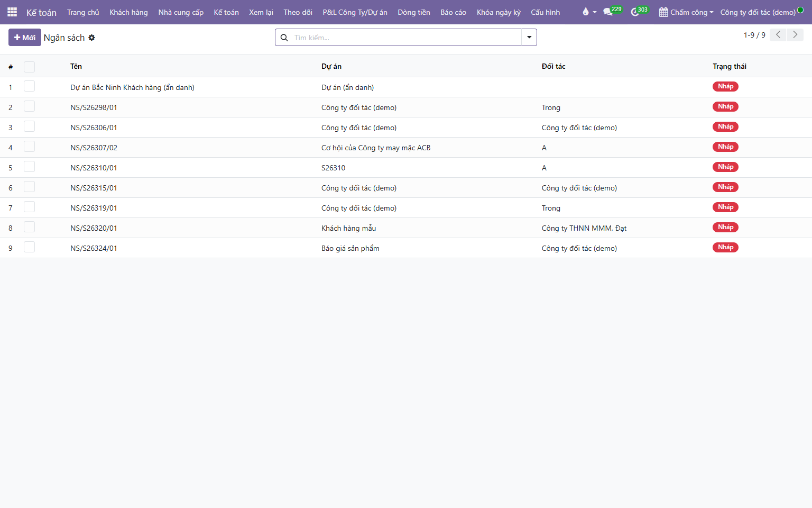Viewport: 812px width, 508px height.
Task: Go to next page arrow
Action: tap(795, 35)
